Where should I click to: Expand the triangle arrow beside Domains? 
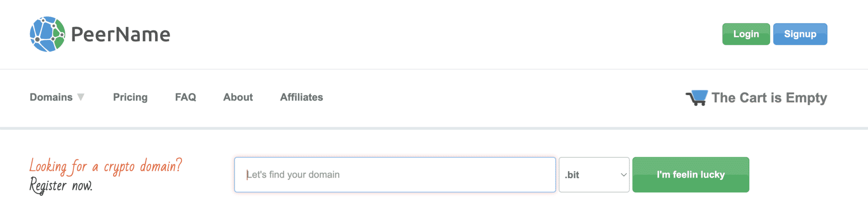coord(81,97)
